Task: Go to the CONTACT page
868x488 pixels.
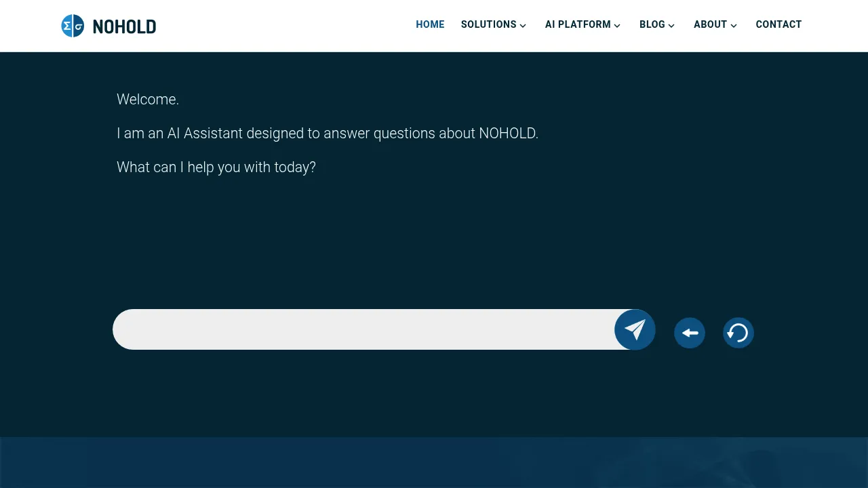Action: (x=778, y=24)
